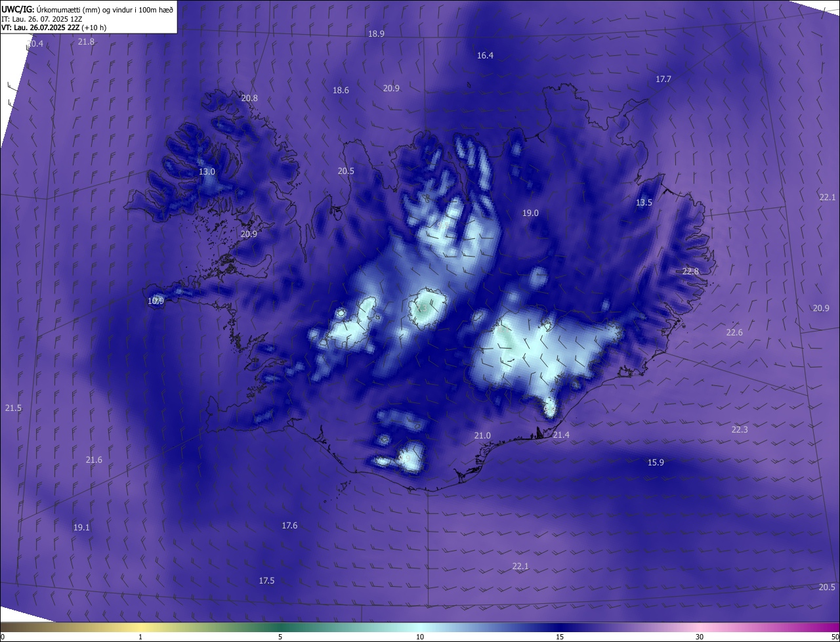Click the 22.8 value label
This screenshot has height=642, width=840.
[x=690, y=271]
